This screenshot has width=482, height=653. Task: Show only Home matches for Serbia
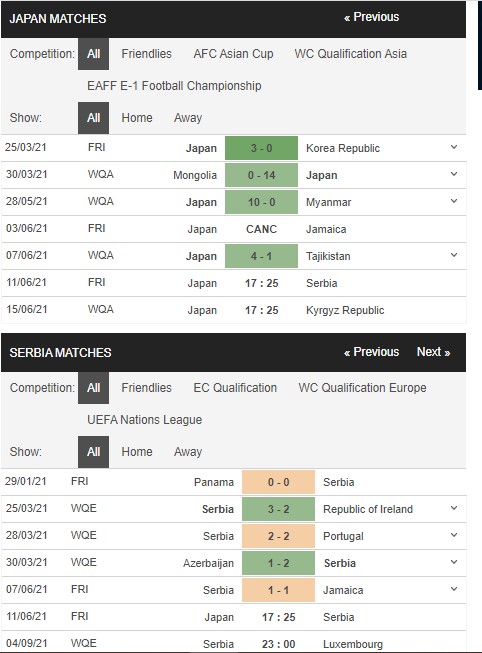pyautogui.click(x=137, y=452)
